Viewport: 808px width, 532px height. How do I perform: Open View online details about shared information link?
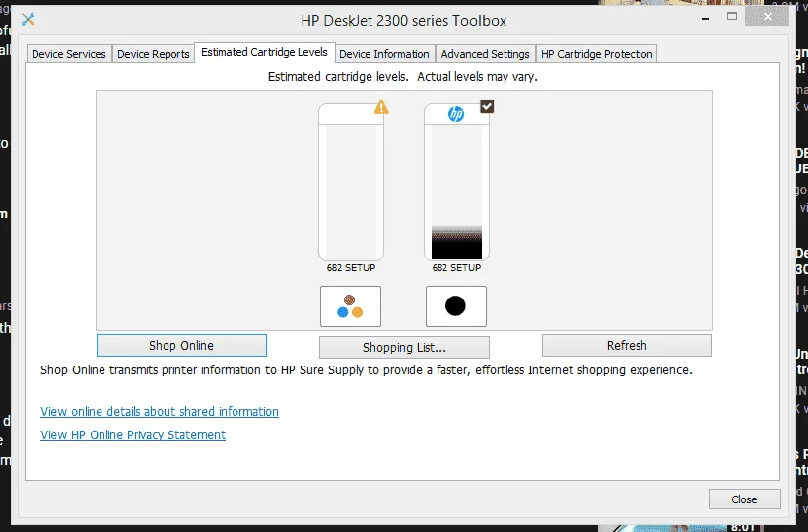point(160,411)
